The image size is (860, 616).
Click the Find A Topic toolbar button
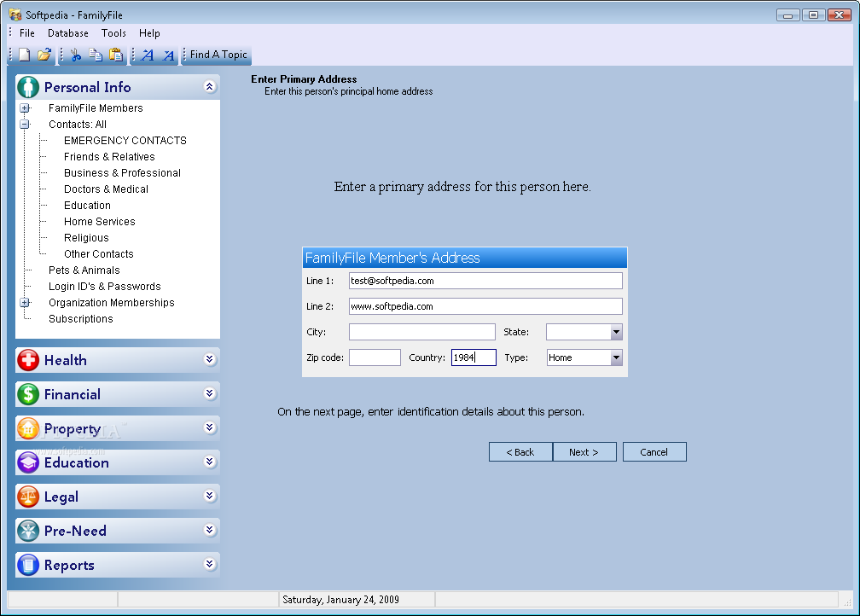click(x=218, y=55)
